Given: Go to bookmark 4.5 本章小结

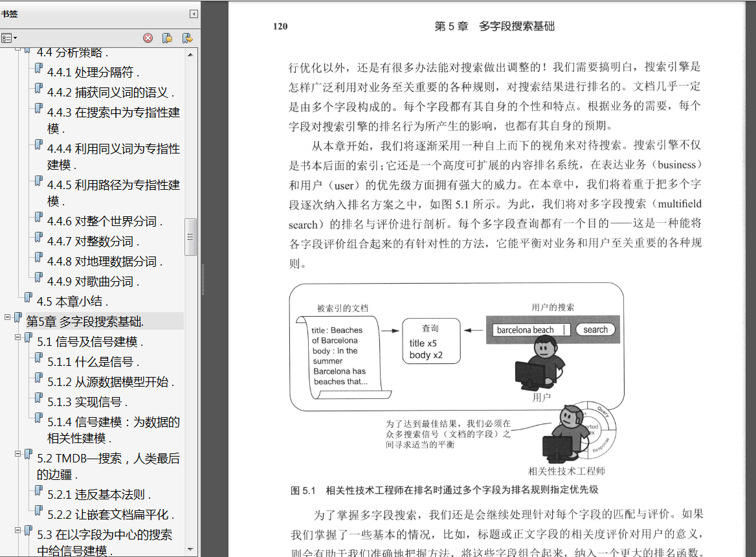Looking at the screenshot, I should 72,301.
